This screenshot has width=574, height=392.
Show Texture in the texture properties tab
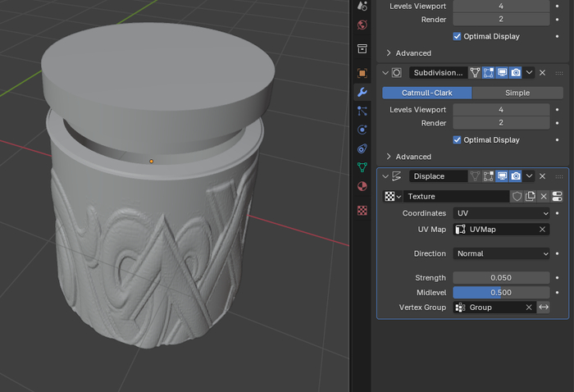click(x=557, y=197)
